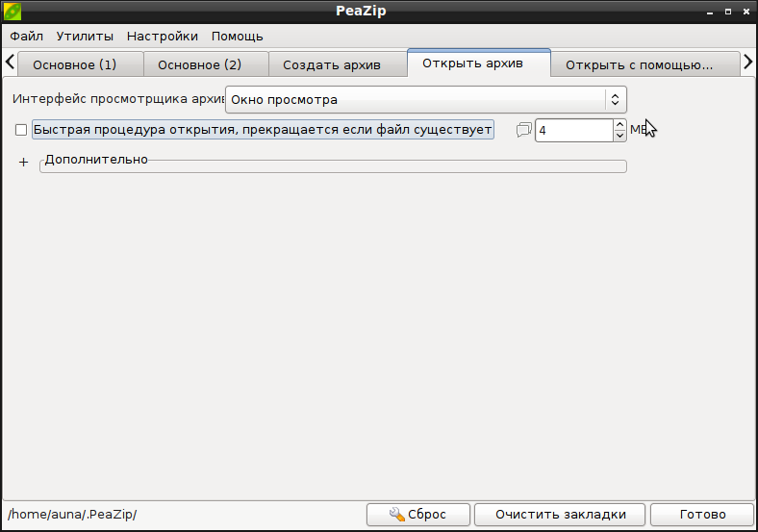Click the Дополнительно group label
This screenshot has height=532, width=758.
(x=96, y=159)
